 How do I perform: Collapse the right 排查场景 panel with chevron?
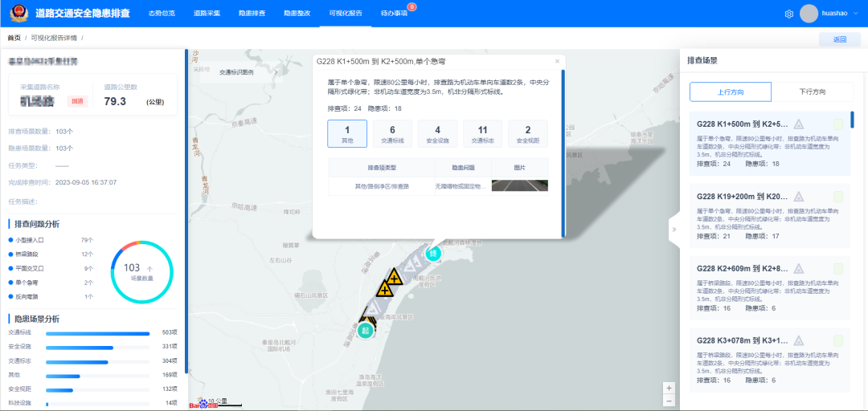[x=673, y=230]
